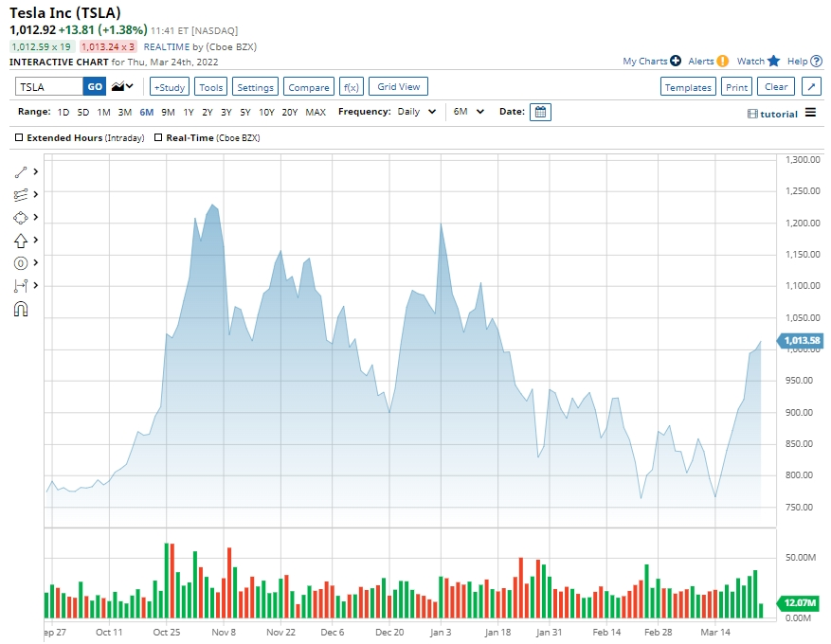Click the plus icon next to My Charts
Screen dimensions: 831x644
click(676, 61)
